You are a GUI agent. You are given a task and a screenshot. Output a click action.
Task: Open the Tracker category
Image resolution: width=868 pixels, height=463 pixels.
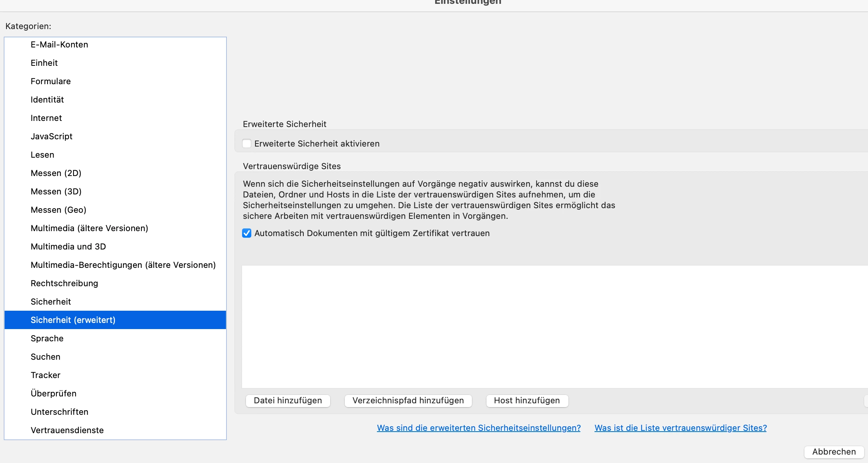point(46,375)
